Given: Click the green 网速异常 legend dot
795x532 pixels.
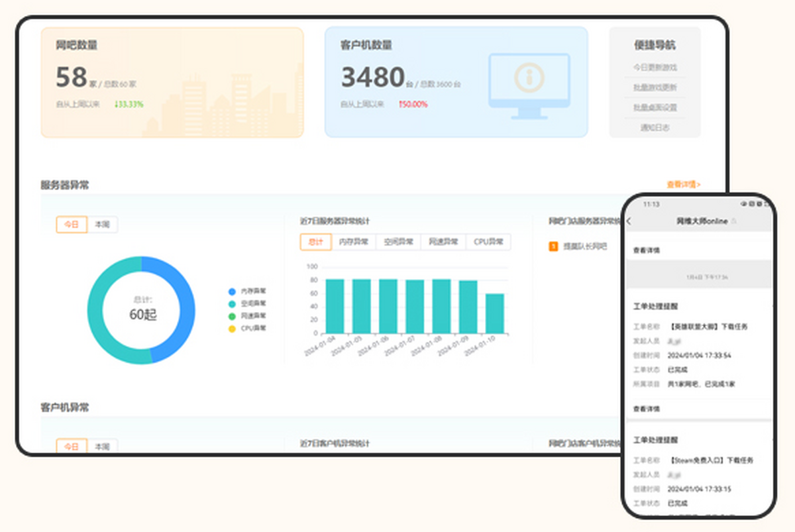Looking at the screenshot, I should coord(232,316).
